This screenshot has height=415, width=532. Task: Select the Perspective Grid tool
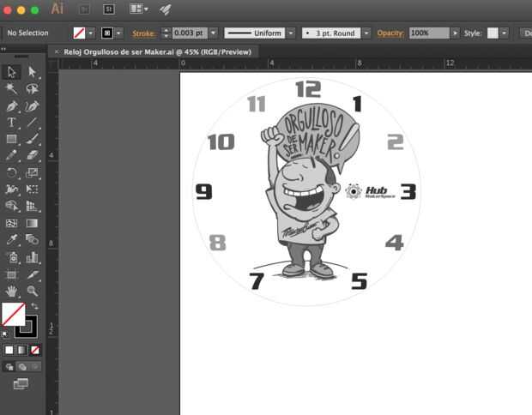[x=33, y=206]
